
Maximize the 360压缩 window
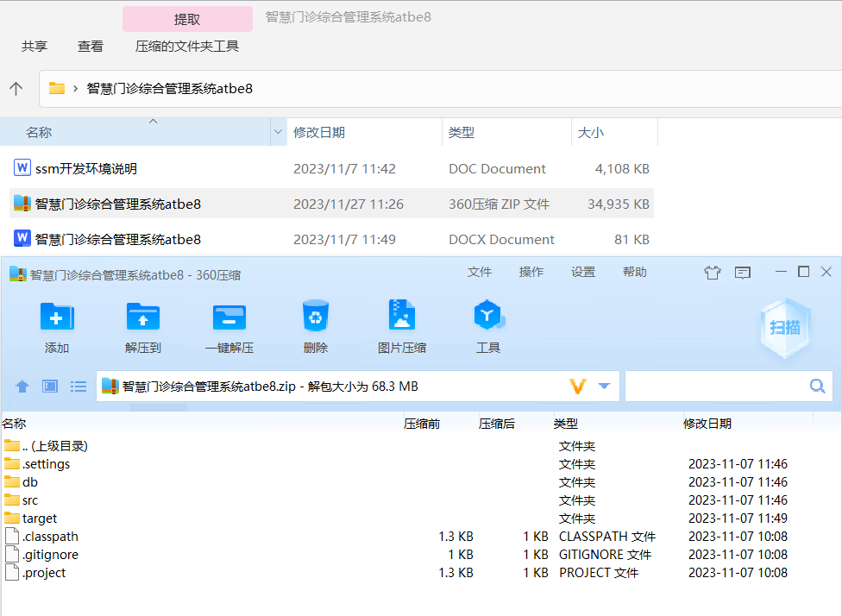tap(803, 272)
